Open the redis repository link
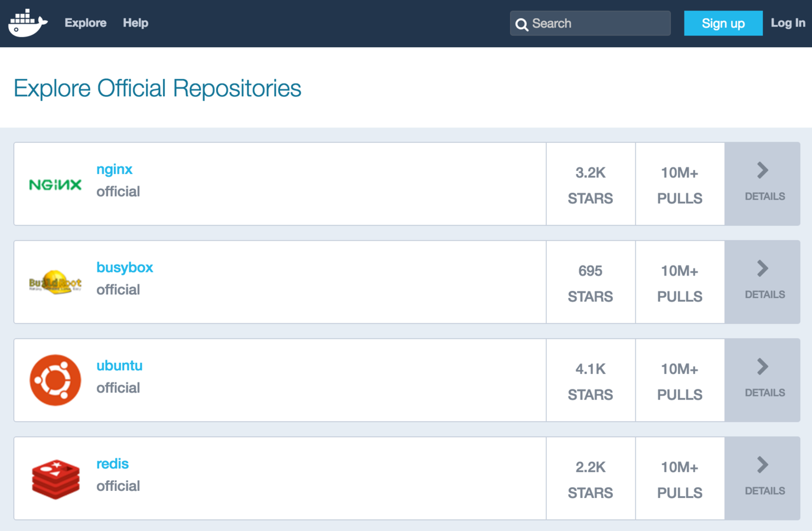 pos(112,464)
